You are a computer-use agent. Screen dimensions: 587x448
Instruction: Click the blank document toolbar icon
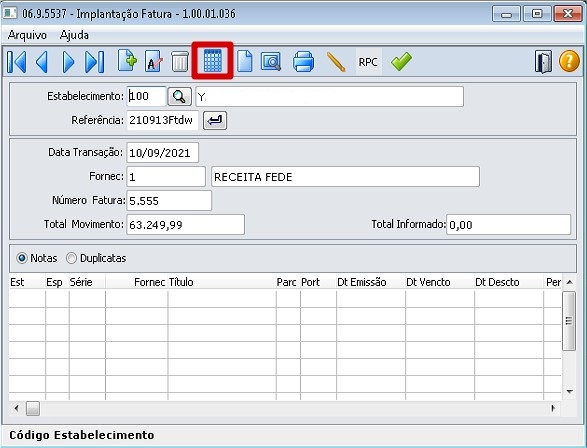pyautogui.click(x=245, y=61)
